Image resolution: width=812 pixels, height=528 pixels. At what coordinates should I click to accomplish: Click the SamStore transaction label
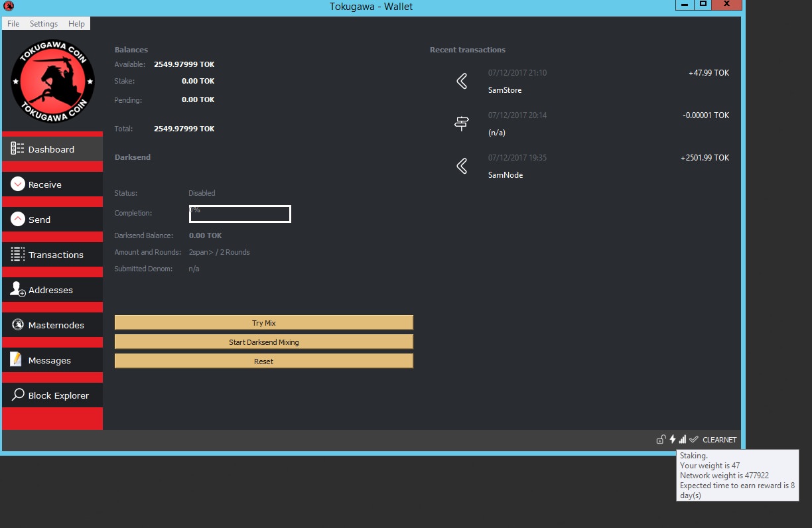click(505, 90)
